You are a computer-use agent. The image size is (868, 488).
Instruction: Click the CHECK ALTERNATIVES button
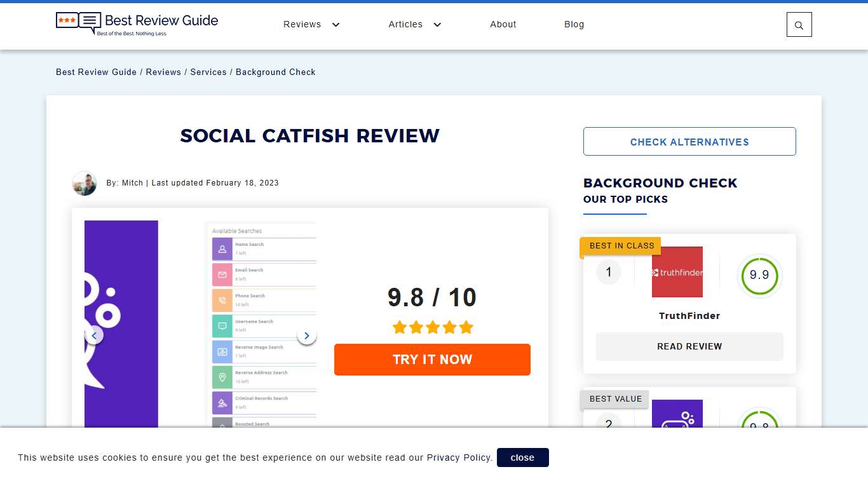coord(689,141)
